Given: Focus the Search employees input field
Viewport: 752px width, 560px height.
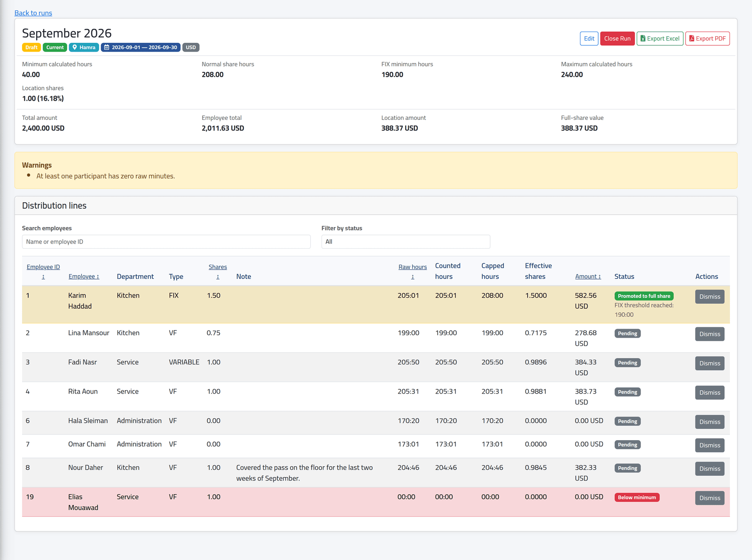Looking at the screenshot, I should (x=166, y=242).
